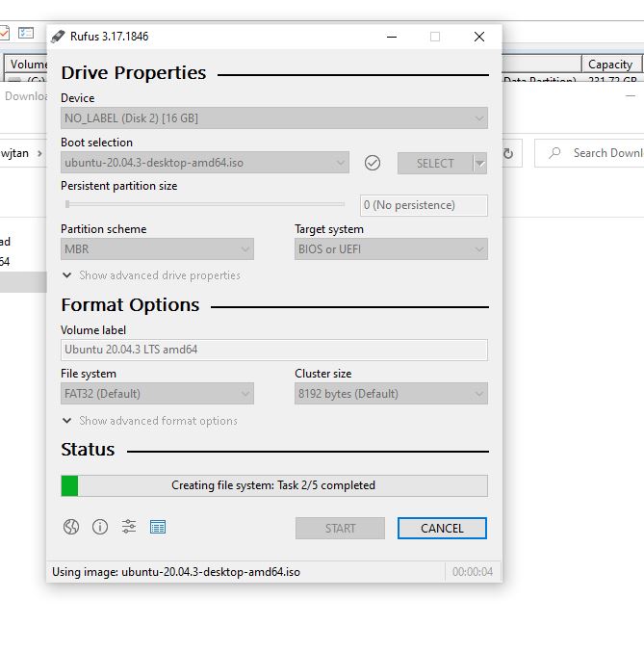
Task: Open the Device dropdown
Action: click(x=274, y=118)
